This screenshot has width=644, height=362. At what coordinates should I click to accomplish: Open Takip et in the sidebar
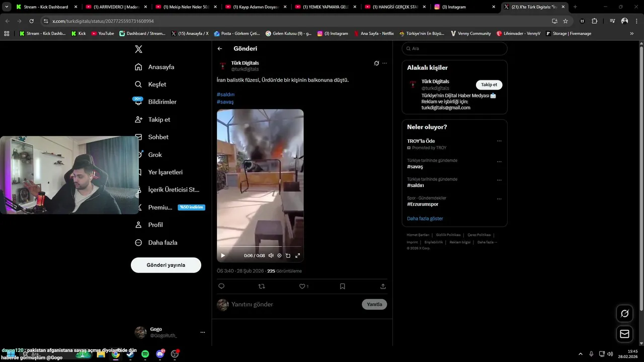tap(153, 120)
